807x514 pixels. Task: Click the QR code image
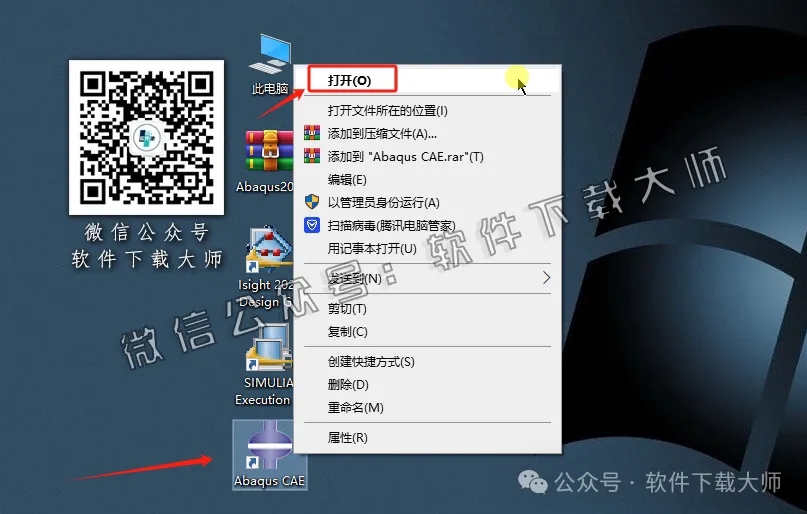click(147, 137)
